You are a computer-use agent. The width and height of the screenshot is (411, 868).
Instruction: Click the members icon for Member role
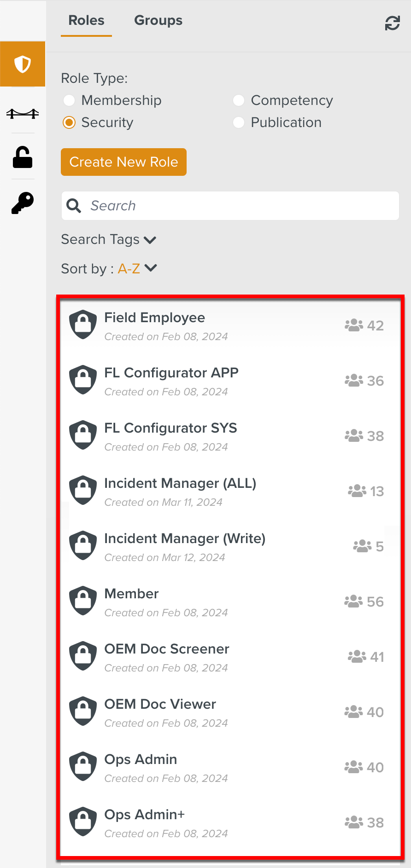coord(353,602)
